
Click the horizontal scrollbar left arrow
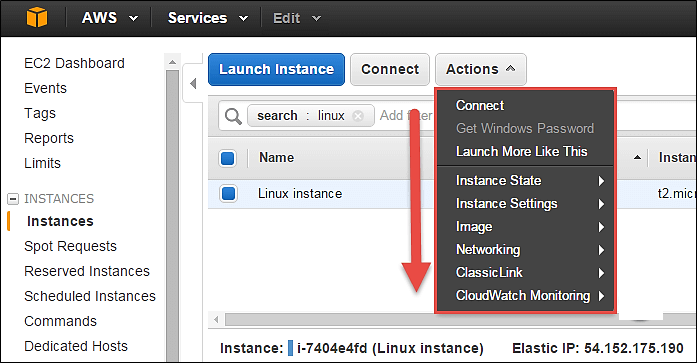pyautogui.click(x=216, y=319)
